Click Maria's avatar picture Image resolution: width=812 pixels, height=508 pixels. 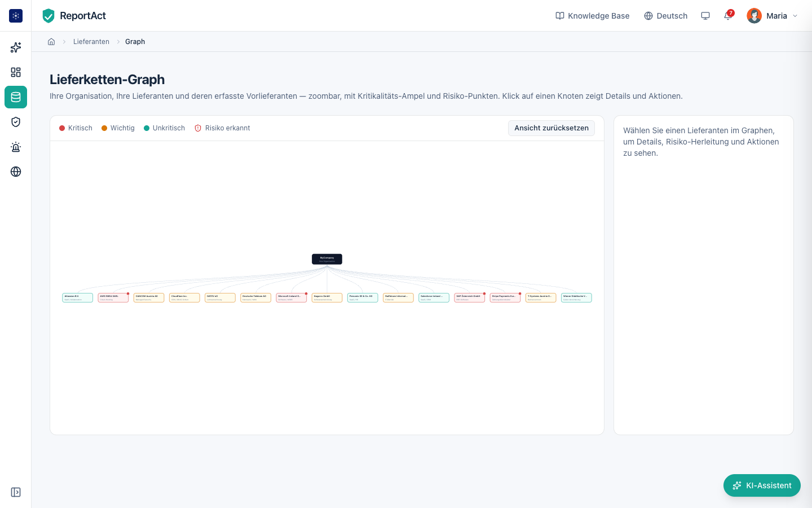[754, 16]
